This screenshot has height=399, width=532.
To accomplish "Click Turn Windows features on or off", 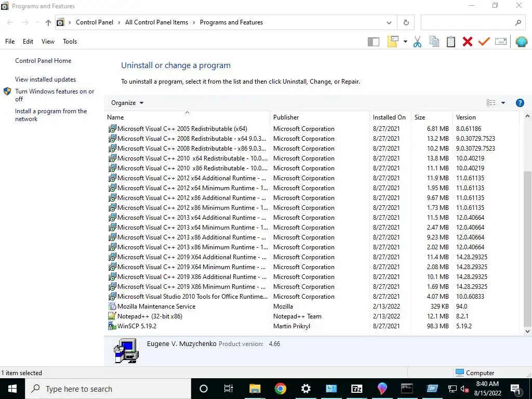I will click(55, 95).
